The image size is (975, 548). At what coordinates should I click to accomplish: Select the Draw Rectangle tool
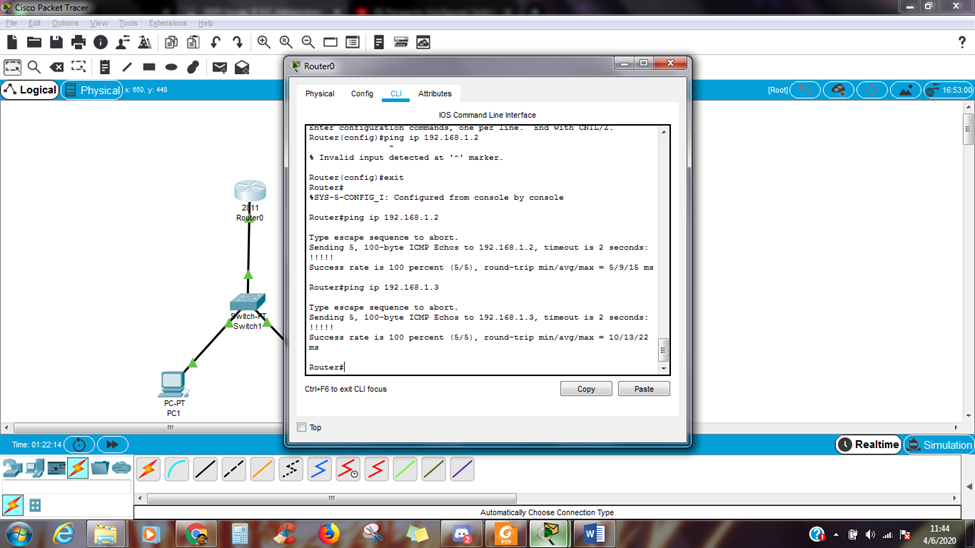point(149,67)
